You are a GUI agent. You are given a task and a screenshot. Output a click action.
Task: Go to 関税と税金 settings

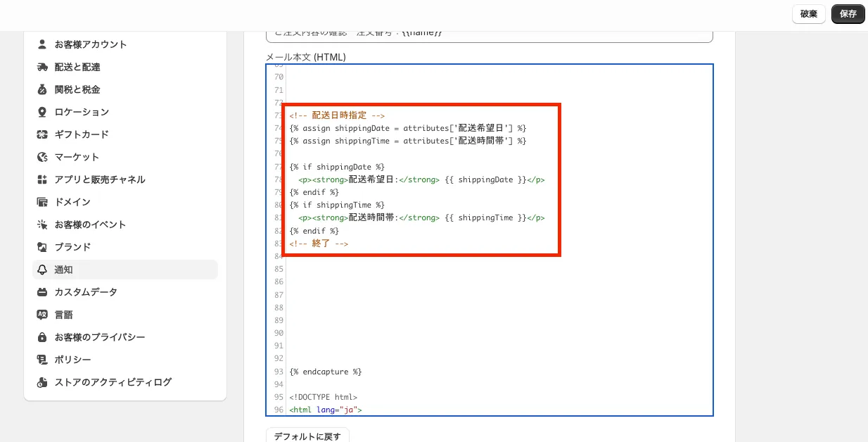tap(125, 89)
